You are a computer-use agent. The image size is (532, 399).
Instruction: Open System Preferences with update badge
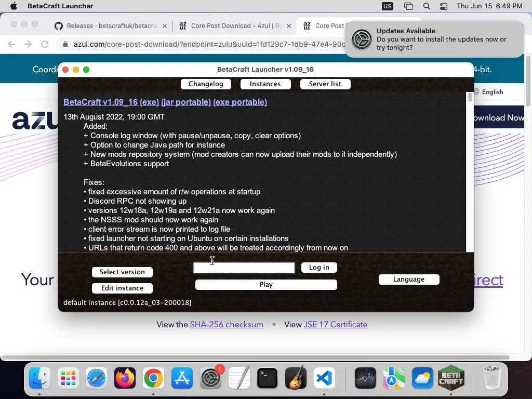(211, 378)
